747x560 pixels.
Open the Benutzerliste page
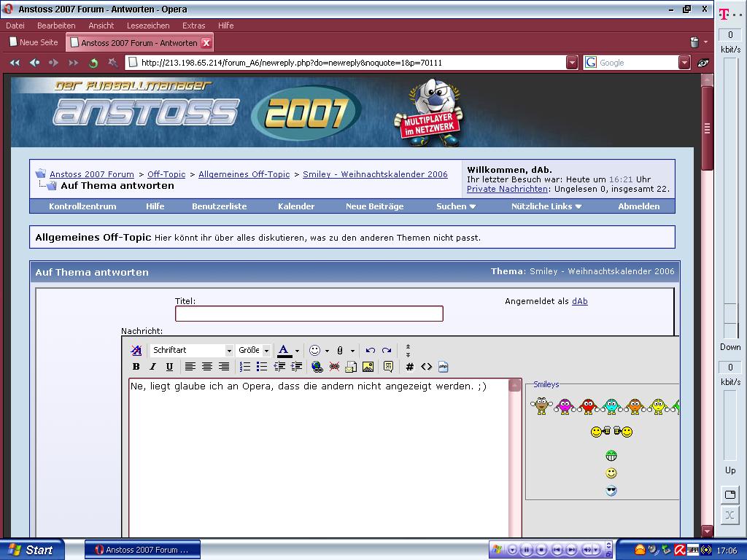(x=219, y=206)
